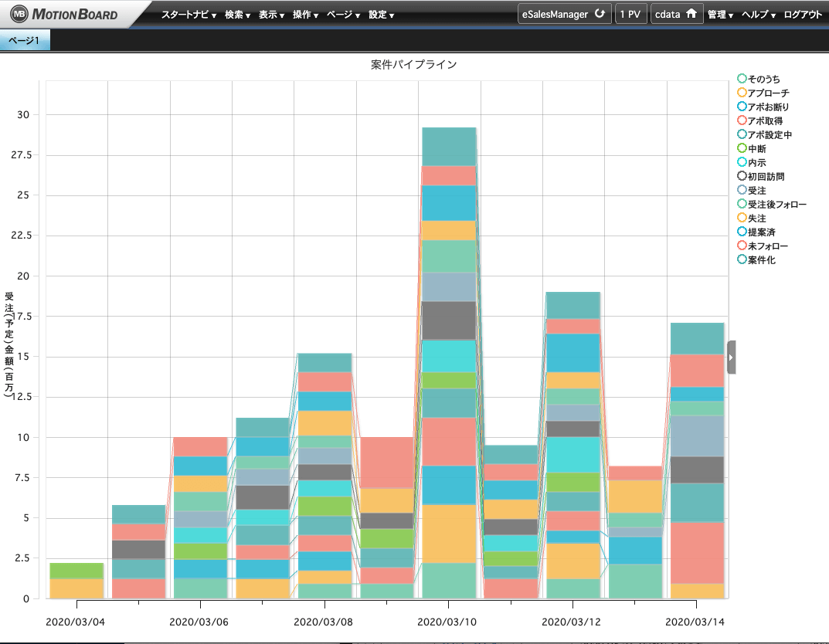This screenshot has height=644, width=829.
Task: Toggle the アポ設定中 legend series
Action: pos(765,134)
